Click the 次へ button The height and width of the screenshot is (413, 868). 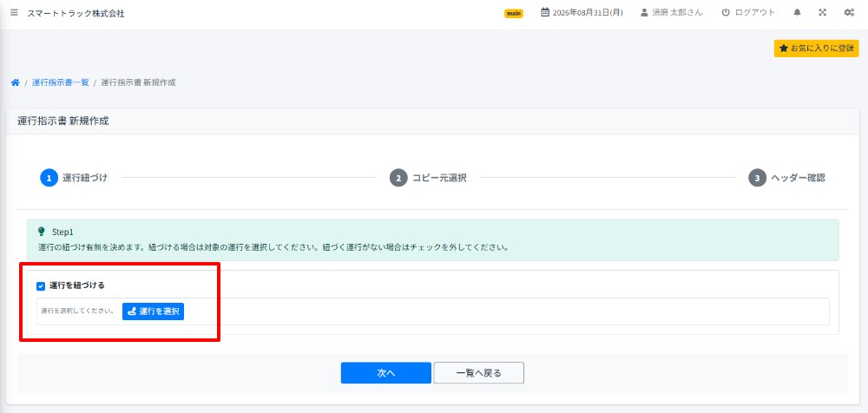click(x=386, y=373)
